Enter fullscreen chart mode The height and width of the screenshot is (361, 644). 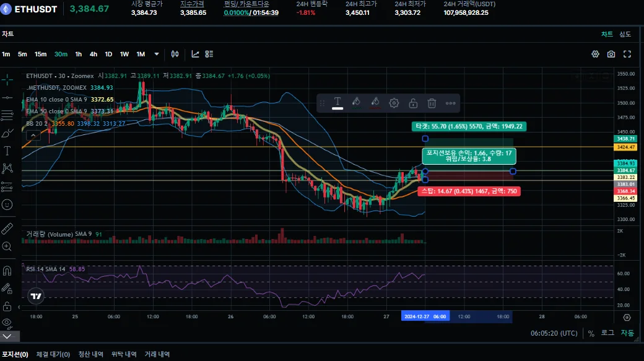click(x=627, y=54)
